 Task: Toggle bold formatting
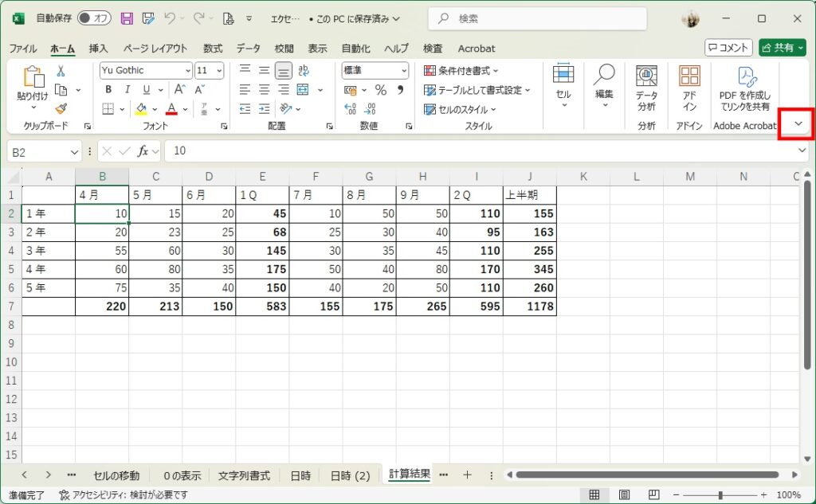pos(108,90)
